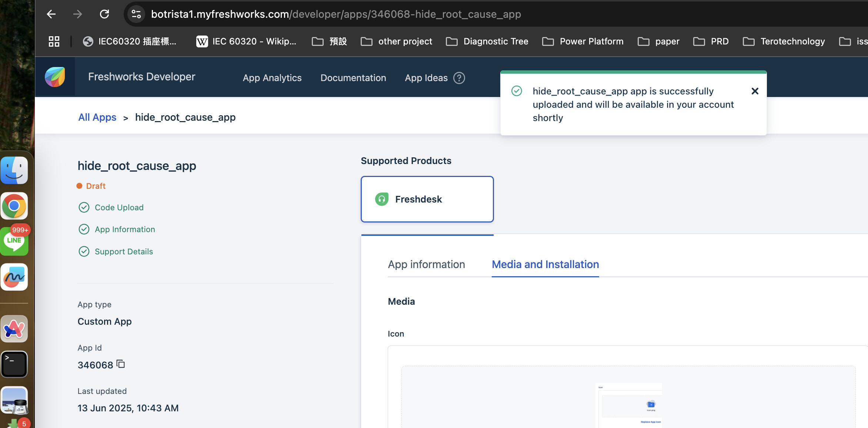Click the app icon upload thumbnail

[x=628, y=405]
